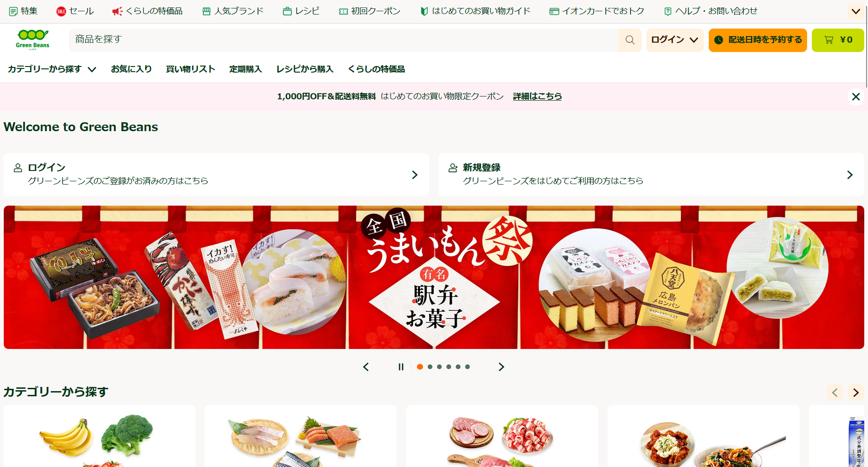Advance banner carousel with next arrow

tap(501, 367)
